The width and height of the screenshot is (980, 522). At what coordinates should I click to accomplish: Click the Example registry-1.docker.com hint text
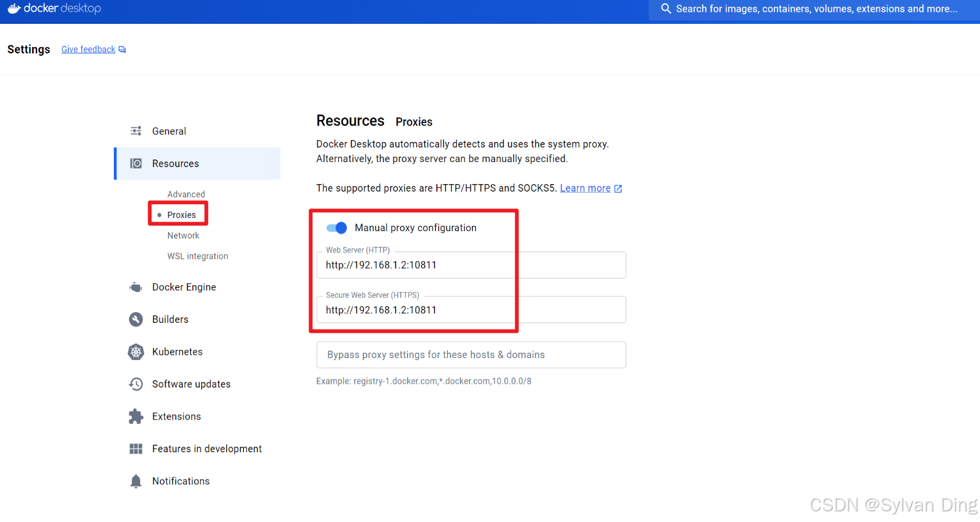[x=424, y=381]
